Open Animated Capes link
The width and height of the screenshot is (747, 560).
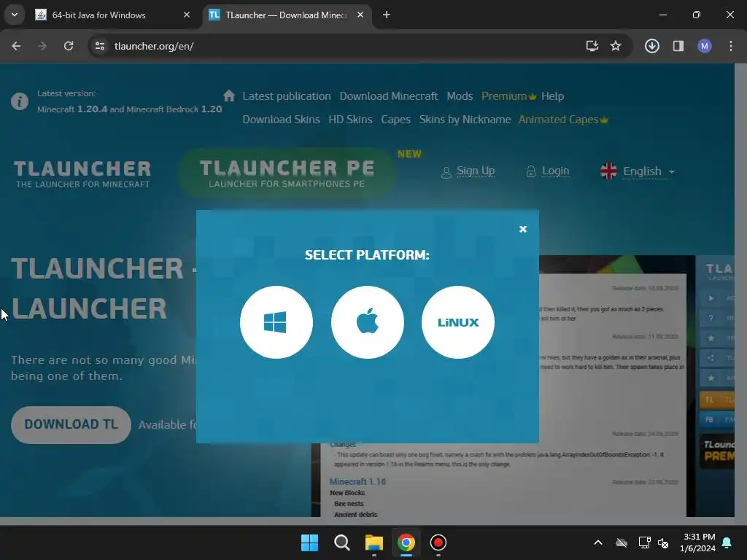563,120
